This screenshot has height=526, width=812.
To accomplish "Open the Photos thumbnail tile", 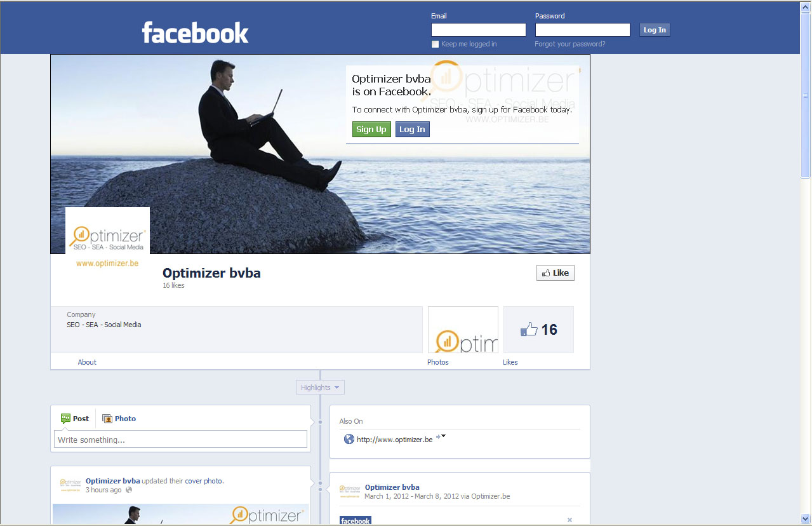I will 463,330.
